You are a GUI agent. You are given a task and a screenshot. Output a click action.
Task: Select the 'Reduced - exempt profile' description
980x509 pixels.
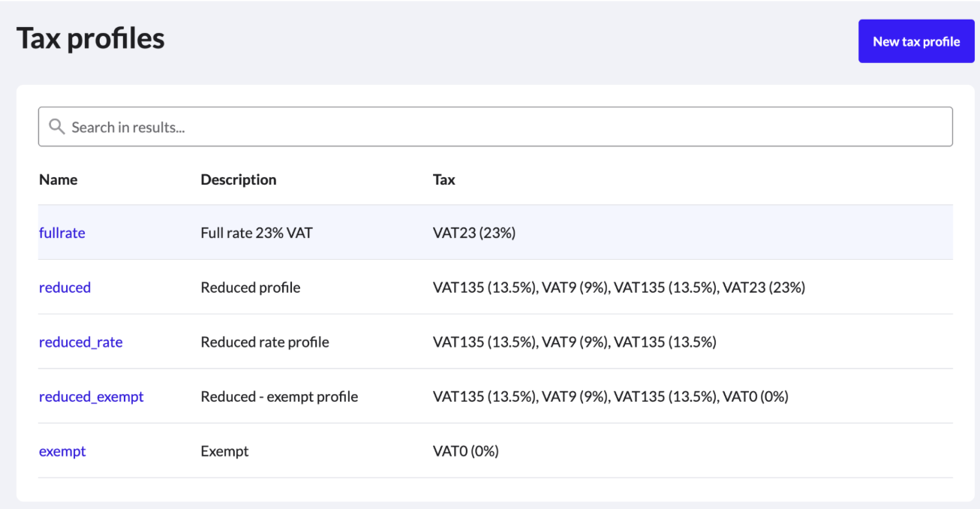click(279, 396)
